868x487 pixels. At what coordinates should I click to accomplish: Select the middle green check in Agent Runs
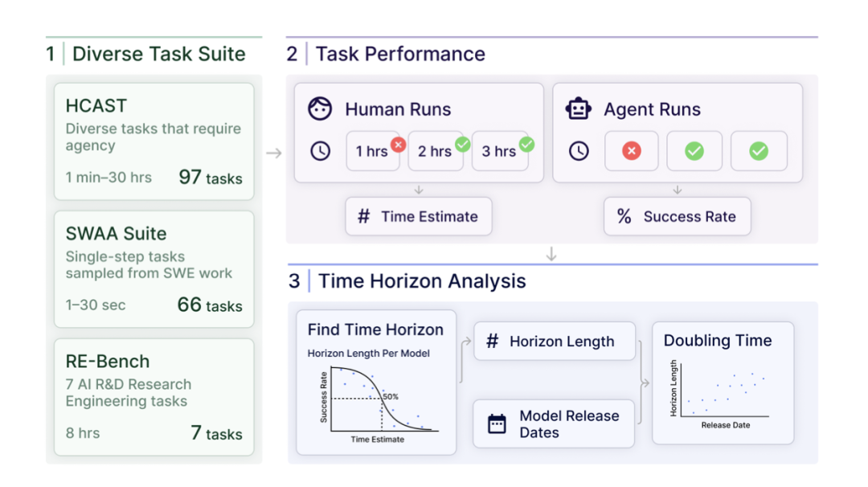[694, 150]
